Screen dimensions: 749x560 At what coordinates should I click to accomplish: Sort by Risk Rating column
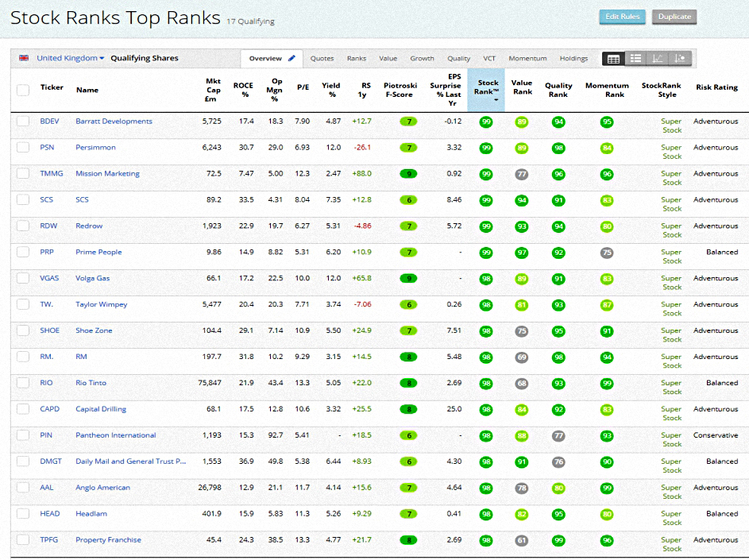pyautogui.click(x=716, y=87)
